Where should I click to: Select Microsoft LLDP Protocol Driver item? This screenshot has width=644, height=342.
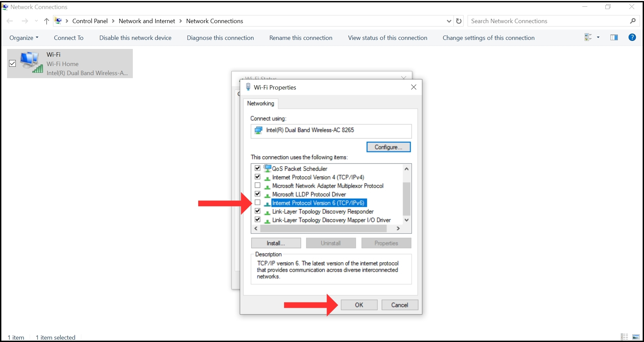point(309,194)
